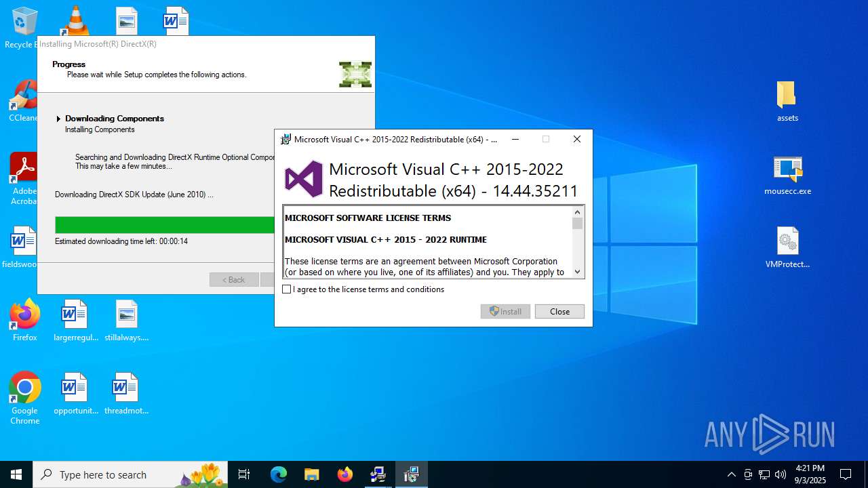Minimize the Visual C++ Redistributable window

(515, 140)
